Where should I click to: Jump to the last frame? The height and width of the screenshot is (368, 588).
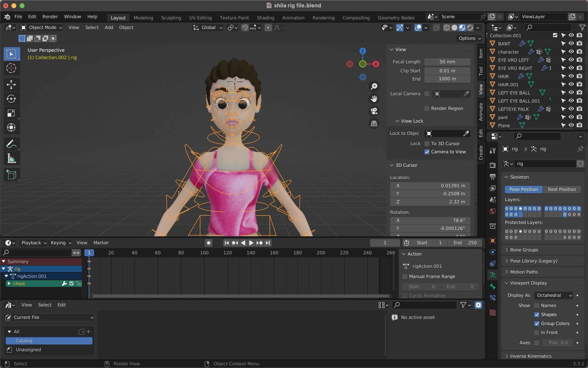click(268, 243)
